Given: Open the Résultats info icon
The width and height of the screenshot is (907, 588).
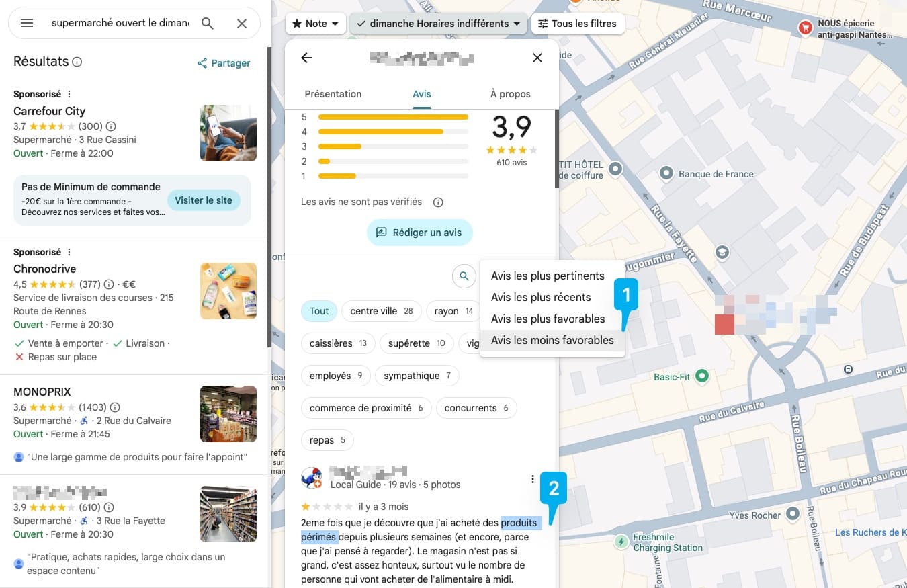Looking at the screenshot, I should pos(77,62).
